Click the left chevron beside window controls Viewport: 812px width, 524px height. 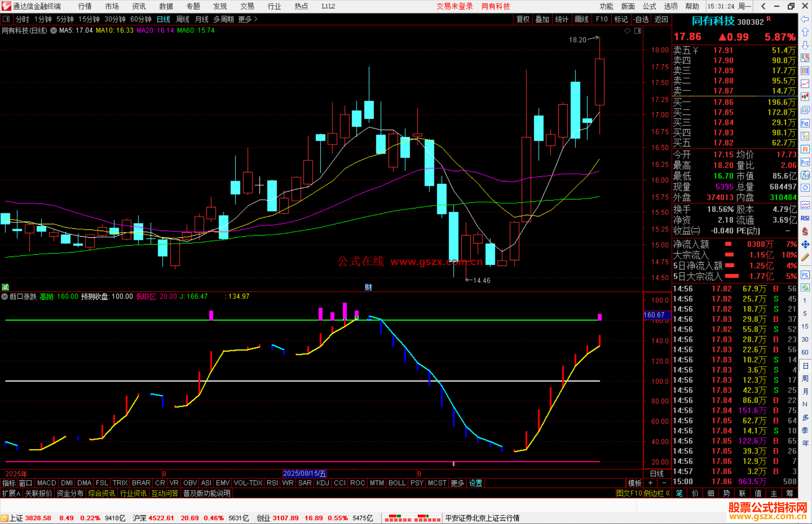tap(763, 6)
